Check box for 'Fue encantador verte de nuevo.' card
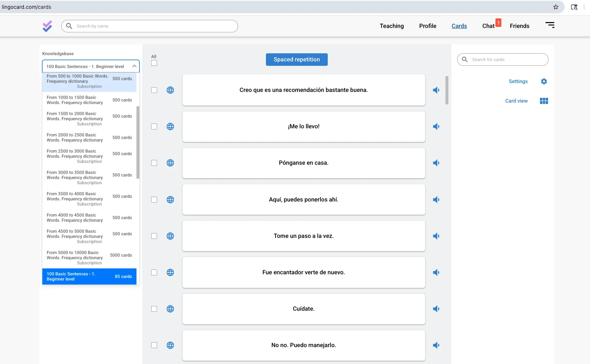 coord(154,272)
